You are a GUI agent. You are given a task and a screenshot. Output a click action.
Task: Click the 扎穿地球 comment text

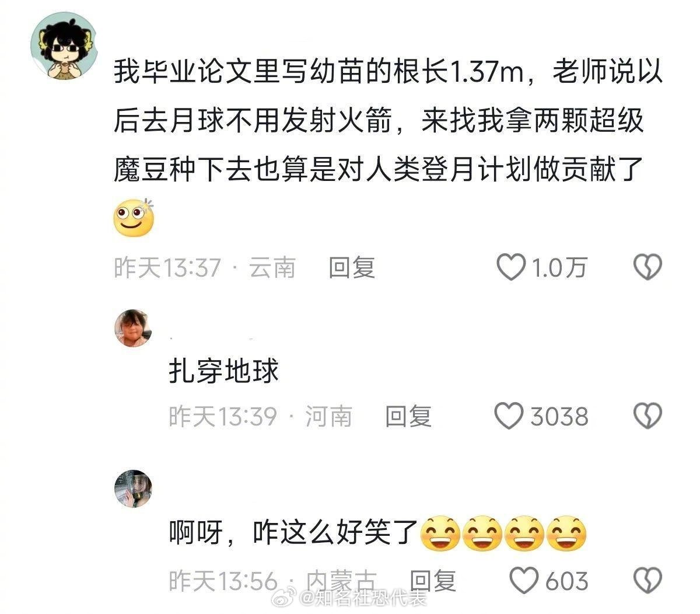224,371
